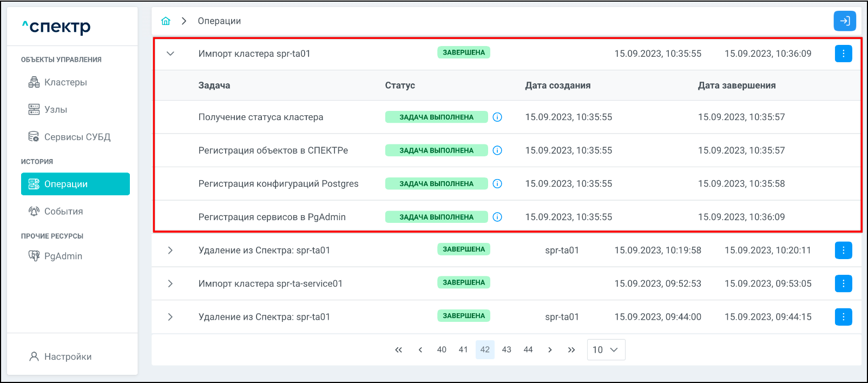The height and width of the screenshot is (383, 868).
Task: Open Кластеры in the sidebar
Action: click(65, 82)
